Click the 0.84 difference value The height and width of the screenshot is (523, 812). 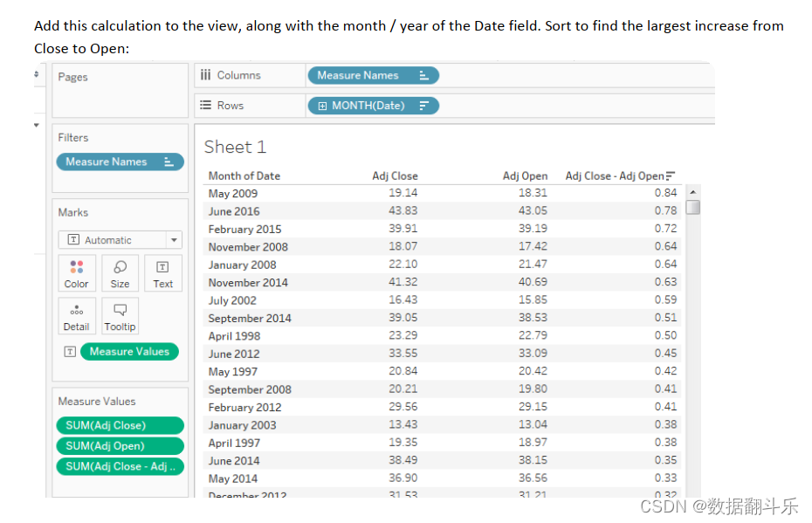[x=665, y=193]
